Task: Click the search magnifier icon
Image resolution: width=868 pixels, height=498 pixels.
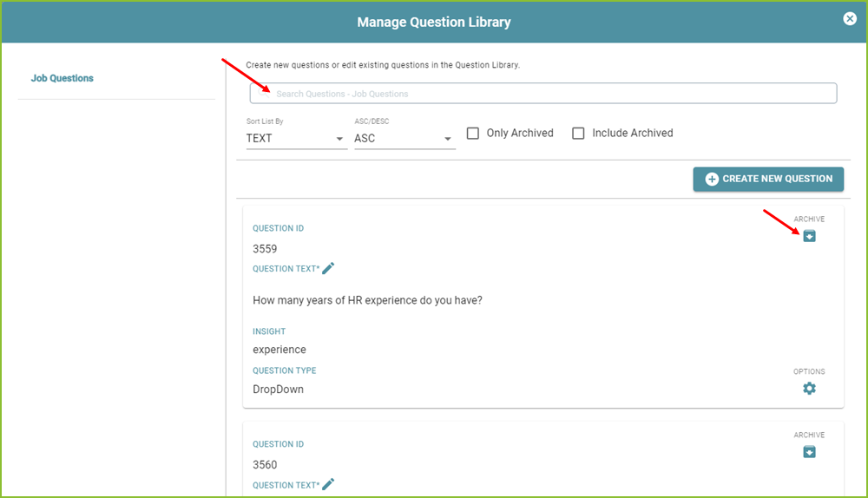Action: (264, 94)
